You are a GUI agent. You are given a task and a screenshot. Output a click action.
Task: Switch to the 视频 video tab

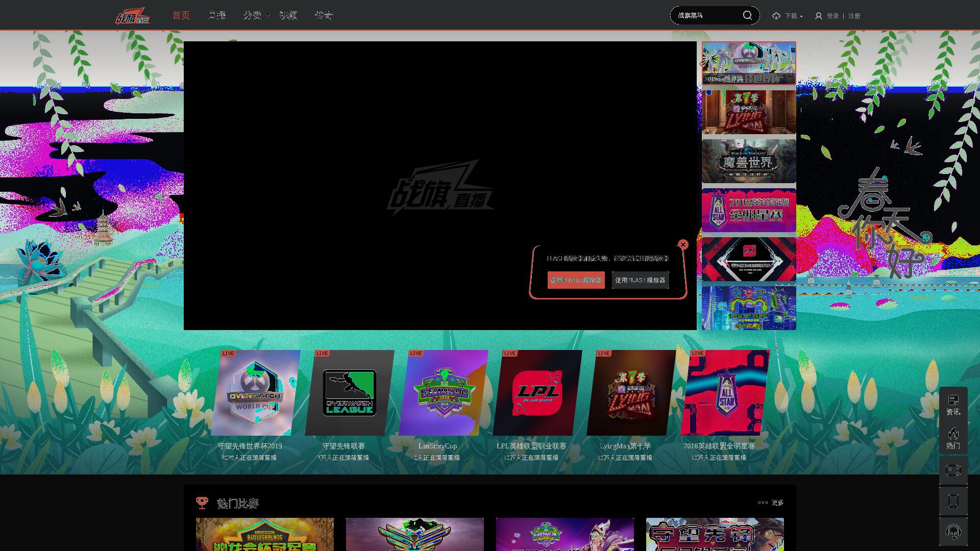coord(288,15)
